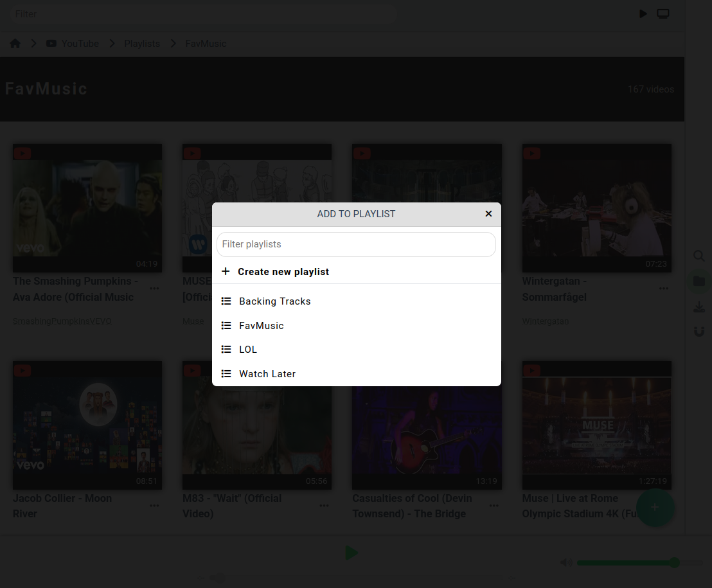Open the three-dot menu for Casualties of Cool
The image size is (712, 588).
point(494,506)
